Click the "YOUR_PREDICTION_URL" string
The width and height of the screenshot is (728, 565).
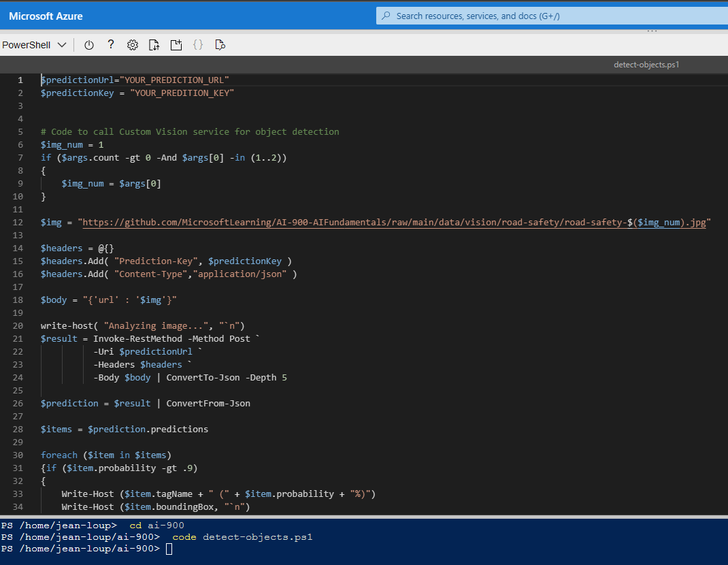(174, 80)
